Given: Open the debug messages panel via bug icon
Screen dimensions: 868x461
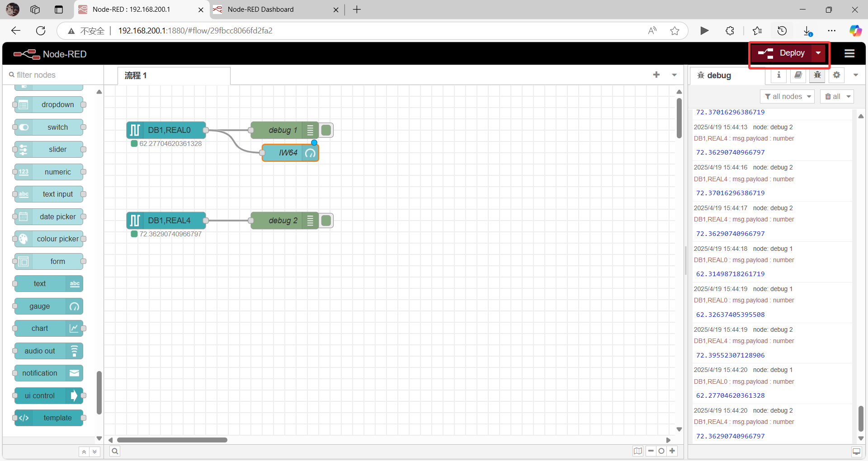Looking at the screenshot, I should [x=816, y=75].
